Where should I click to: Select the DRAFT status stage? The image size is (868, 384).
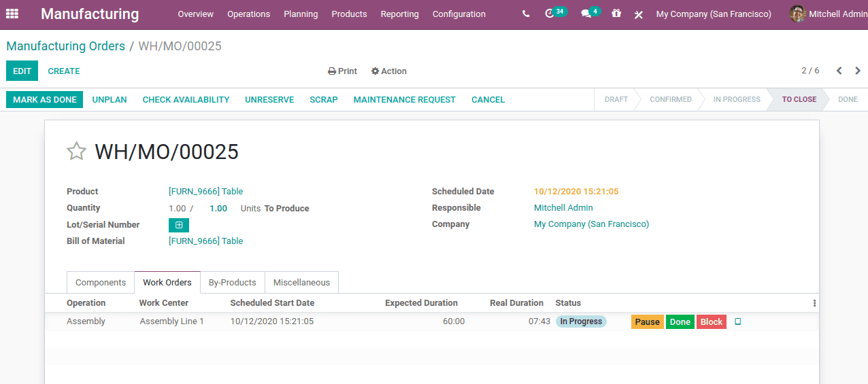click(616, 100)
